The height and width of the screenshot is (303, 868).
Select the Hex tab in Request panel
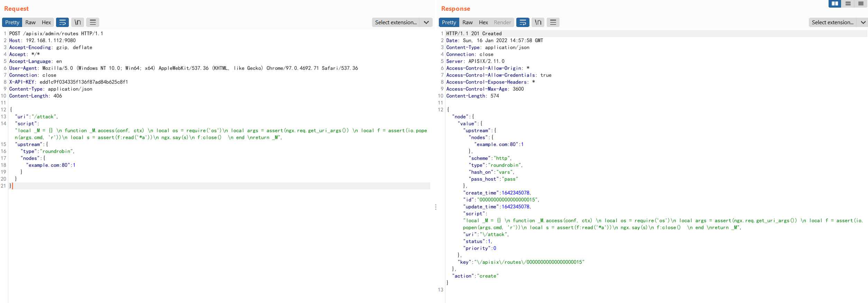(46, 23)
